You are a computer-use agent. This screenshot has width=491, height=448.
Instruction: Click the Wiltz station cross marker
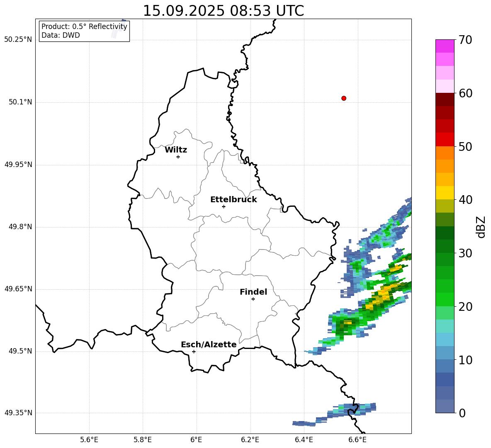click(178, 157)
